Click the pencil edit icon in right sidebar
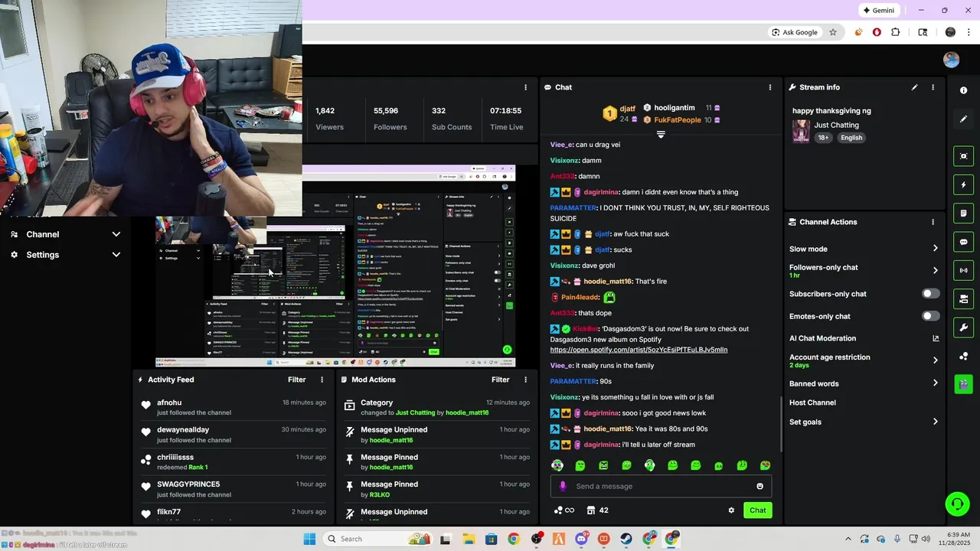The height and width of the screenshot is (551, 980). coord(963,119)
